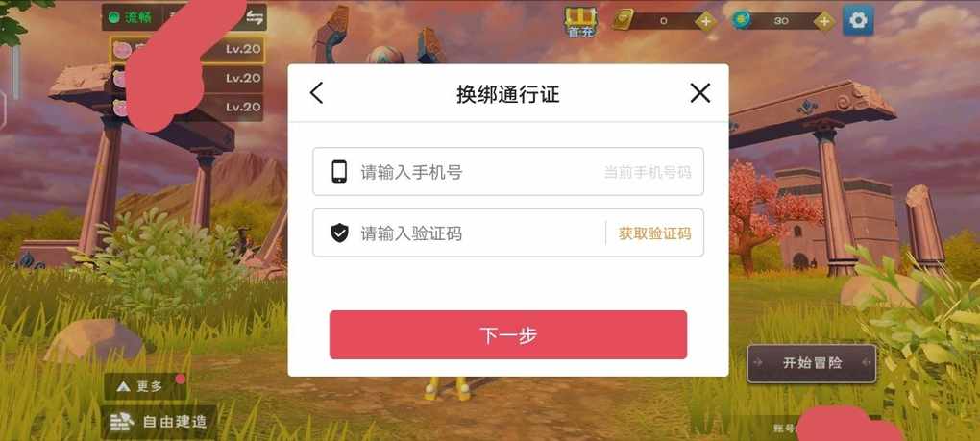The width and height of the screenshot is (980, 441).
Task: Click 当前手机号码 hint text
Action: [x=648, y=172]
